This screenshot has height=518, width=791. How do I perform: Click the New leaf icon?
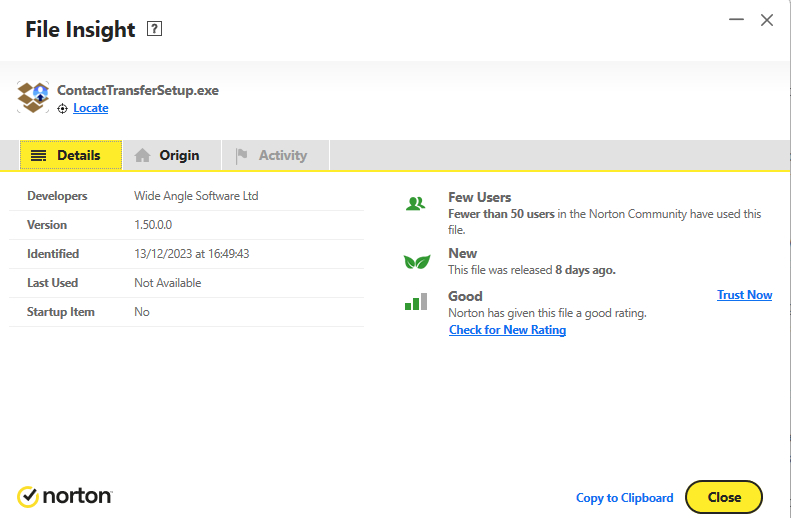click(417, 262)
